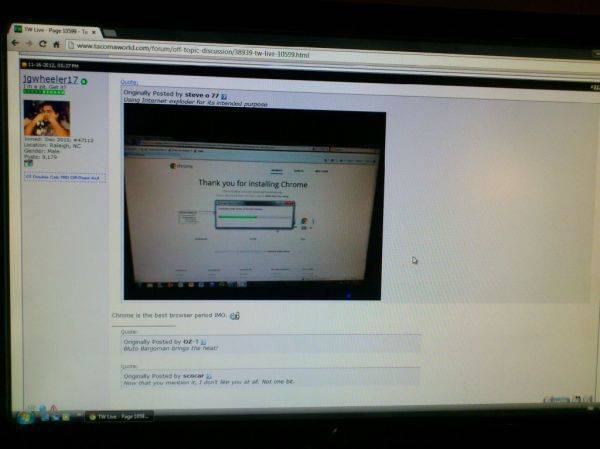This screenshot has width=600, height=449.
Task: Open the Windows Start button
Action: (x=26, y=416)
